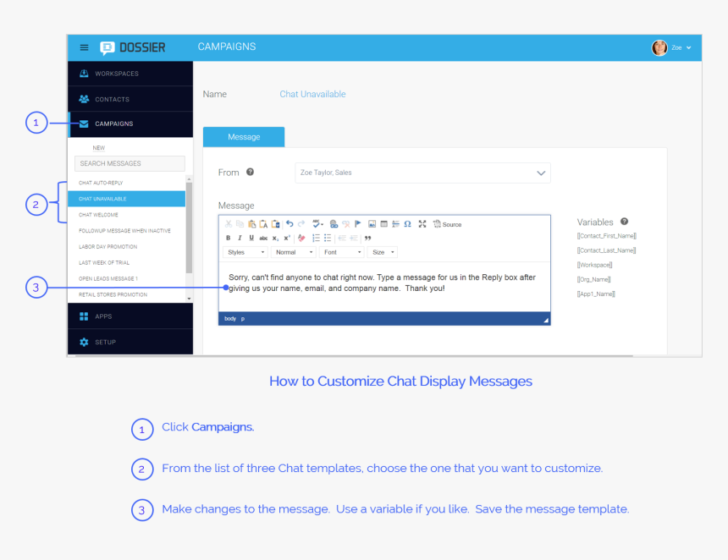Expand the Zoe account dropdown arrow
Screen dimensions: 728x560
689,47
